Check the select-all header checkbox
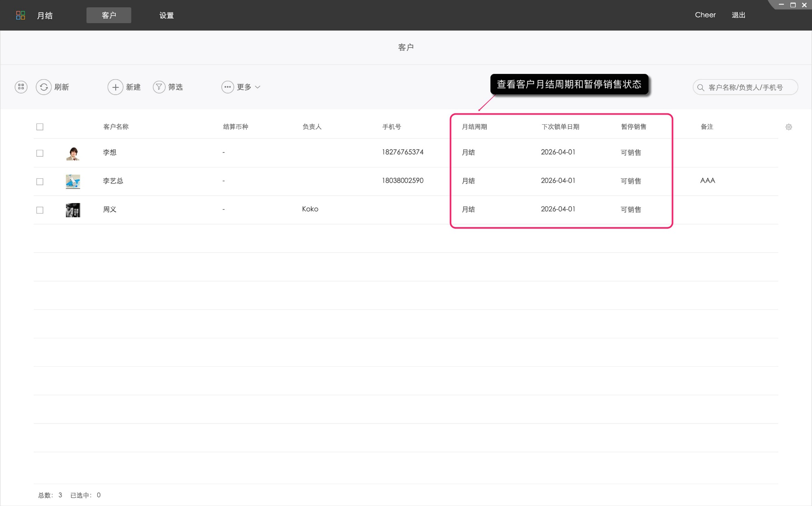The width and height of the screenshot is (812, 506). [x=40, y=127]
